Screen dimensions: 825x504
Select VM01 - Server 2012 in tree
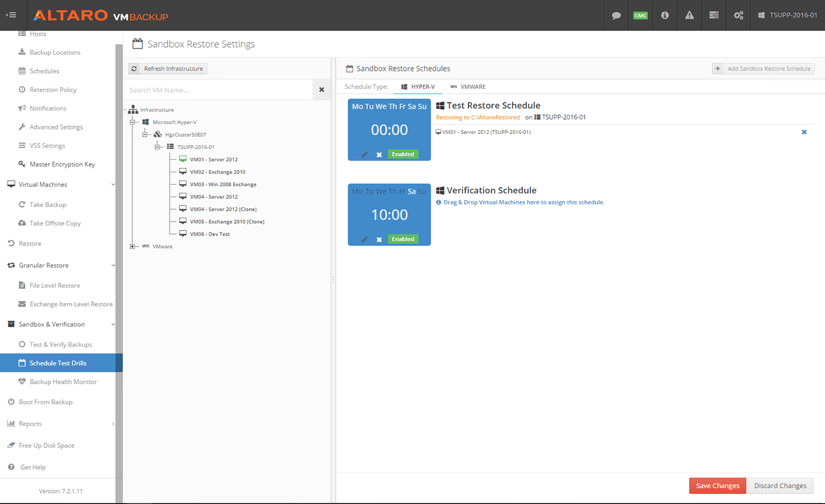click(214, 160)
